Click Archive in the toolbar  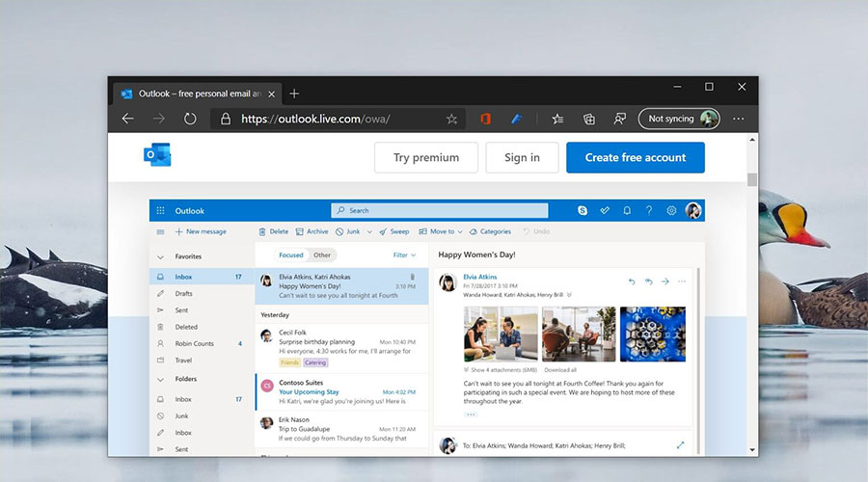coord(312,232)
